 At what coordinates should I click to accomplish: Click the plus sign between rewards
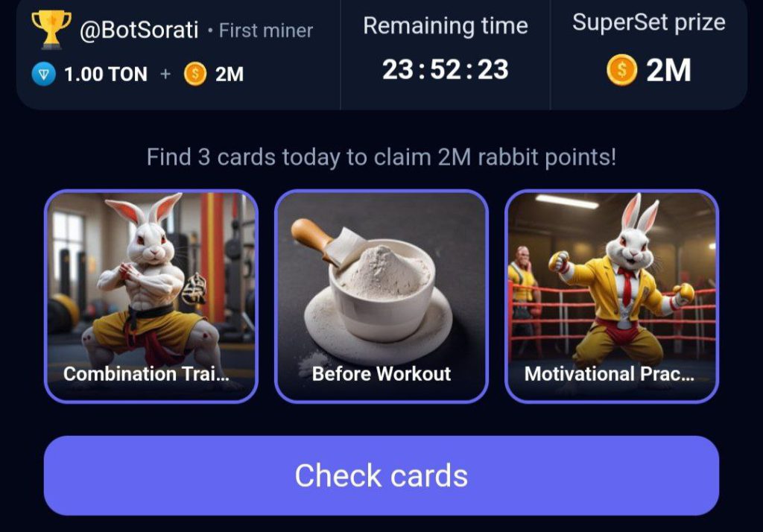(x=165, y=74)
